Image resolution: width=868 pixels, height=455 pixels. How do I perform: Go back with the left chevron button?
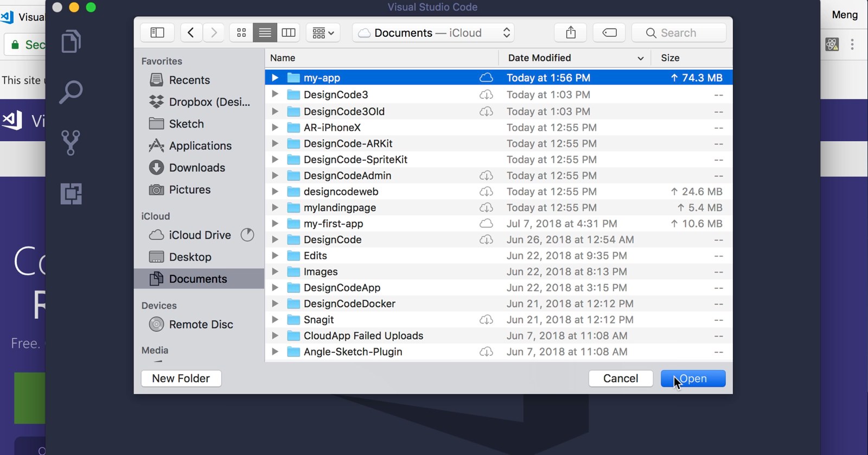pos(191,33)
